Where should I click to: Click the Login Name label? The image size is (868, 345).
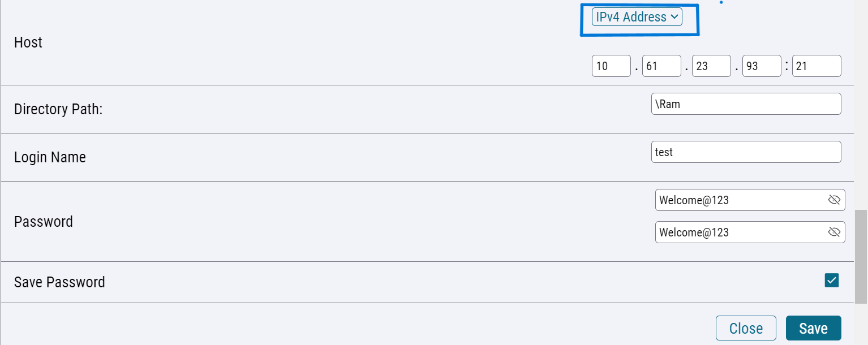[50, 157]
